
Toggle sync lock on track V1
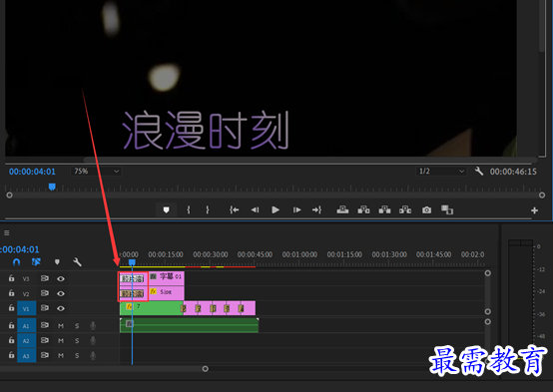pyautogui.click(x=45, y=308)
